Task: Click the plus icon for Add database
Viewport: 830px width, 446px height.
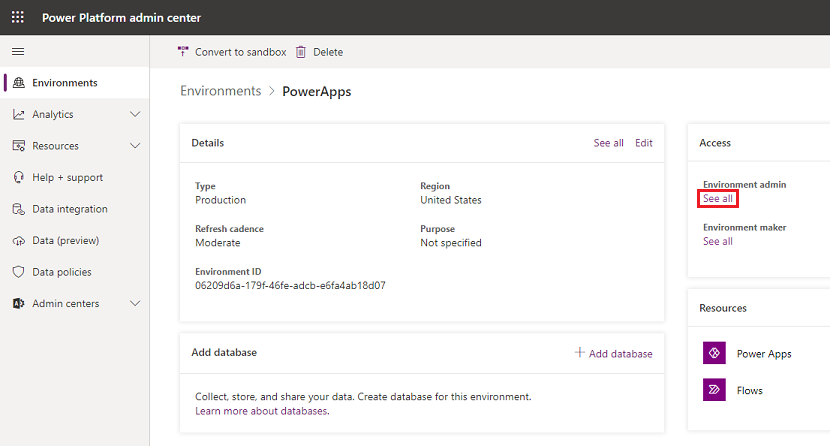Action: [580, 352]
